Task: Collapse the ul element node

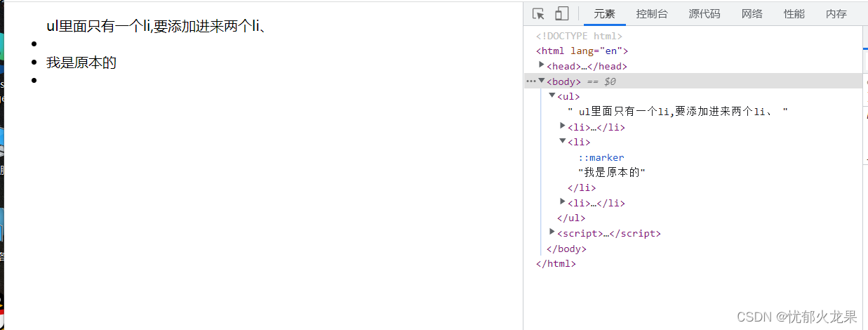Action: point(552,95)
